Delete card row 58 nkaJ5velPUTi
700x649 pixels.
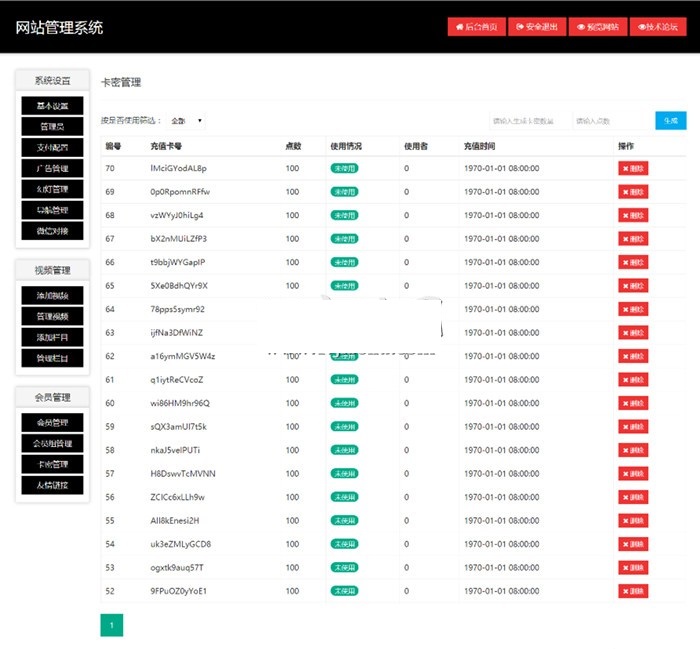(633, 450)
